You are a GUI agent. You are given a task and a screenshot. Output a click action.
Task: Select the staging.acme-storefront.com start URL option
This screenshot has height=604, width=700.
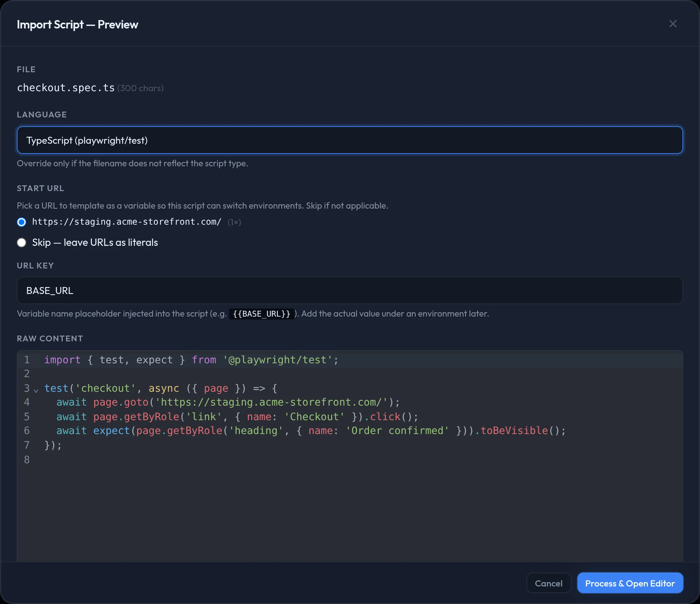coord(22,222)
